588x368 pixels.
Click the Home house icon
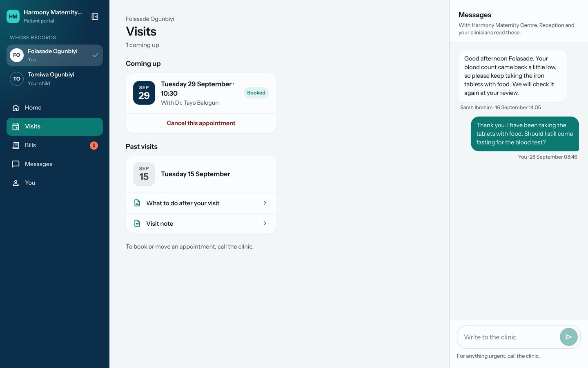tap(16, 108)
